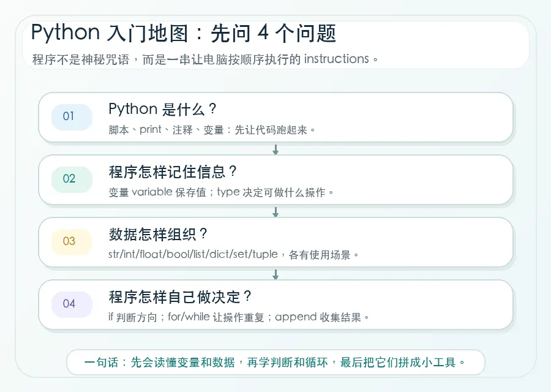The image size is (551, 392).
Task: Select the '程序怎样记住信息？' heading
Action: click(x=173, y=172)
